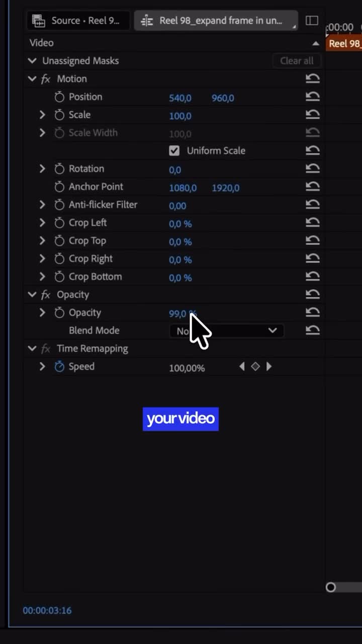Image resolution: width=362 pixels, height=644 pixels.
Task: Collapse the Unassigned Masks section
Action: tap(32, 61)
